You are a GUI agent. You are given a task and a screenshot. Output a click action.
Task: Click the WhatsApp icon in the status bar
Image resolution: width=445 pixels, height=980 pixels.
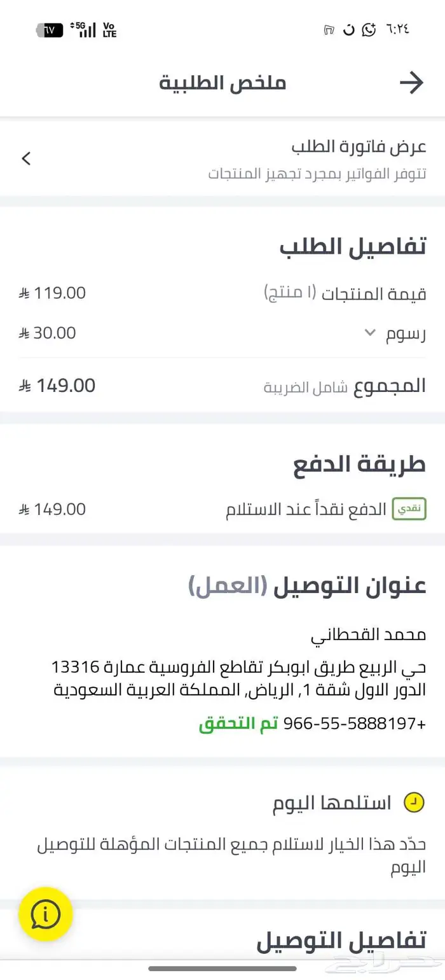[367, 30]
